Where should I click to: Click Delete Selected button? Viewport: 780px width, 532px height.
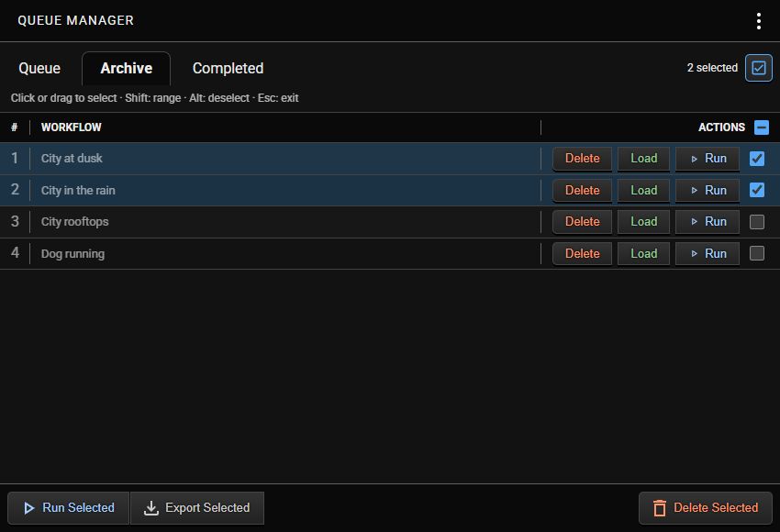706,507
